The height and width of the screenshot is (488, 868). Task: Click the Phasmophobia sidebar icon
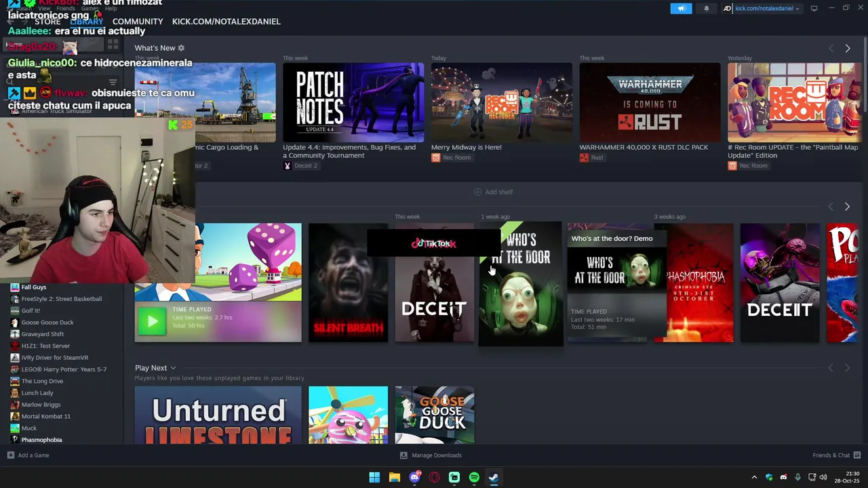tap(14, 440)
